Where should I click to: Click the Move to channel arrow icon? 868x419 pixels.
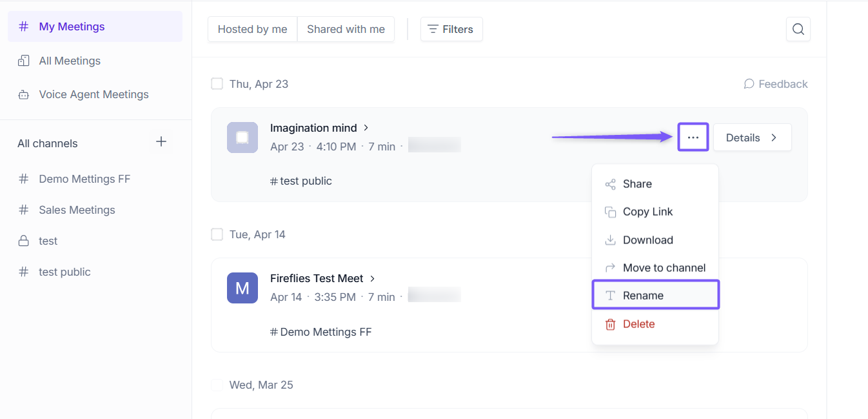coord(610,268)
